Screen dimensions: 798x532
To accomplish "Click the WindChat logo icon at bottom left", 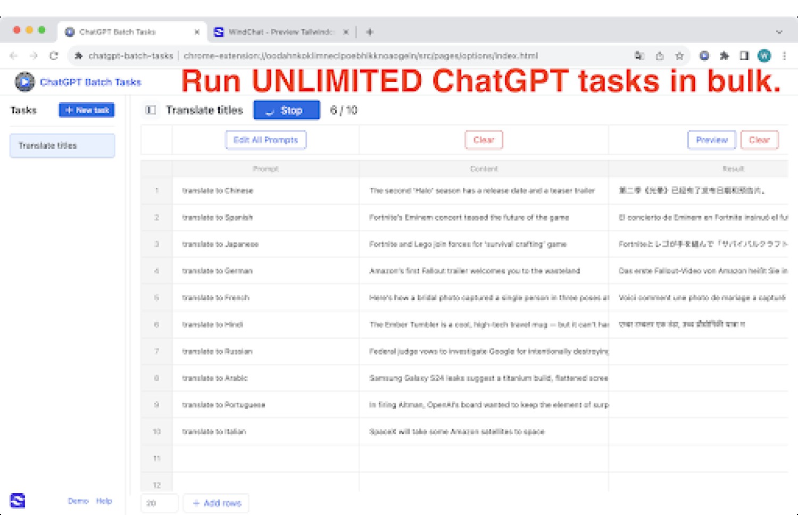I will coord(18,501).
